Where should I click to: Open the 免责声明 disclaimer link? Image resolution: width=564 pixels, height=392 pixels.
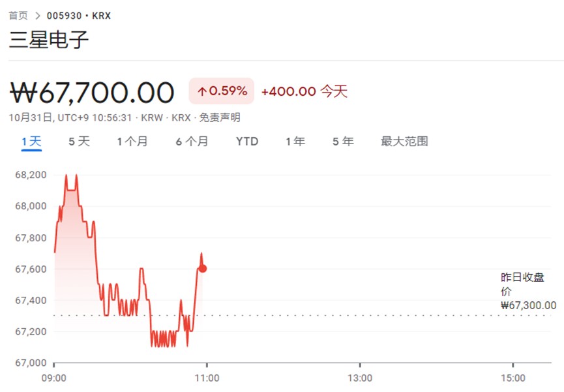[220, 117]
